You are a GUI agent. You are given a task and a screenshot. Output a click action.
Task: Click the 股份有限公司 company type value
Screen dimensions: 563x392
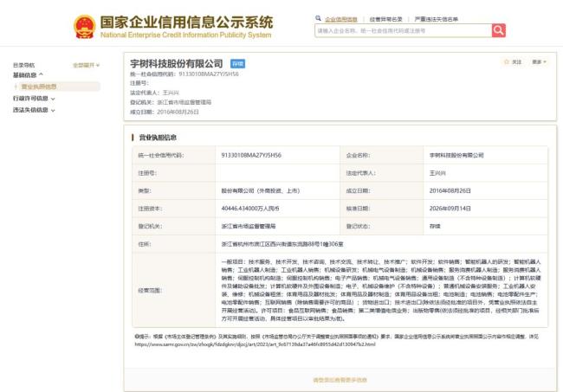(x=261, y=190)
